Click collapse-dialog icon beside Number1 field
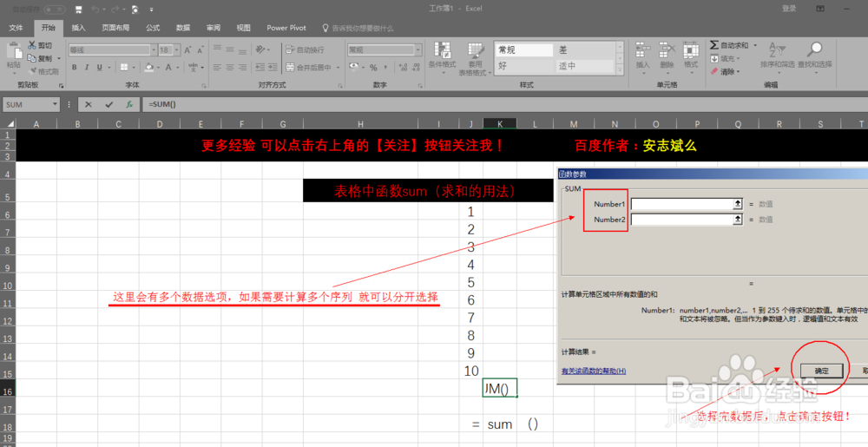 point(737,204)
